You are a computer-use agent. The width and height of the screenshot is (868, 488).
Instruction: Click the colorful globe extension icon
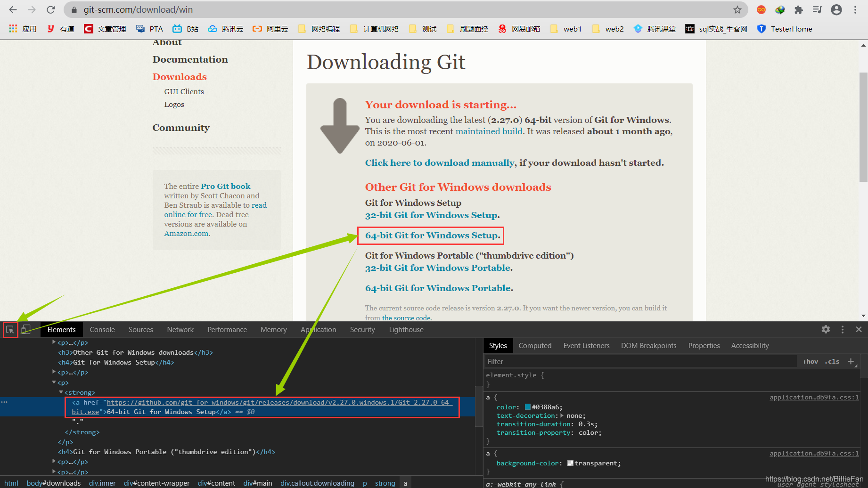(x=780, y=9)
